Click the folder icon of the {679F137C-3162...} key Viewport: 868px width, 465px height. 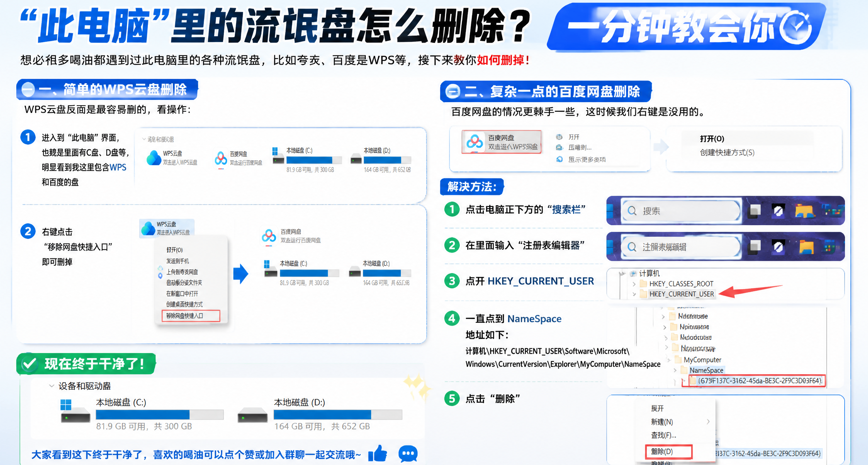(x=693, y=381)
